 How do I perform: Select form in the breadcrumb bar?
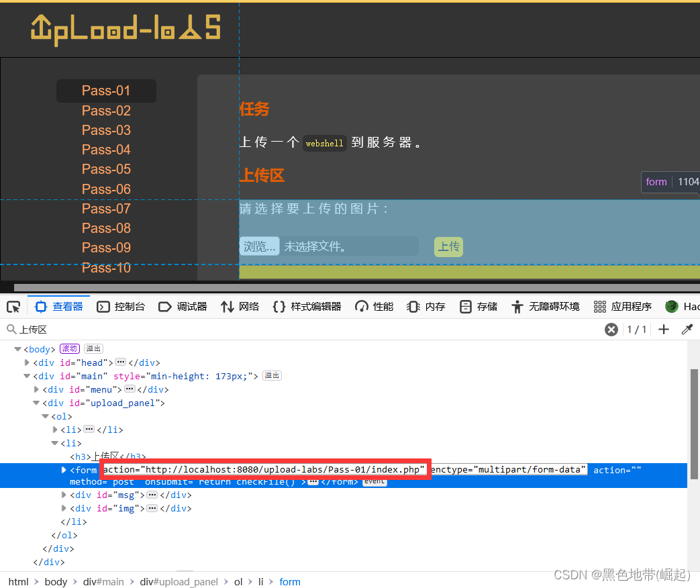(x=290, y=582)
